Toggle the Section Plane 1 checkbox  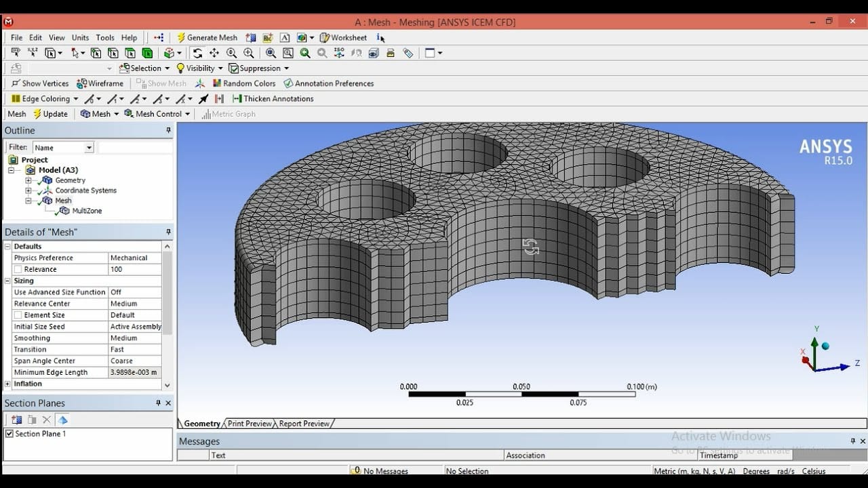tap(9, 434)
